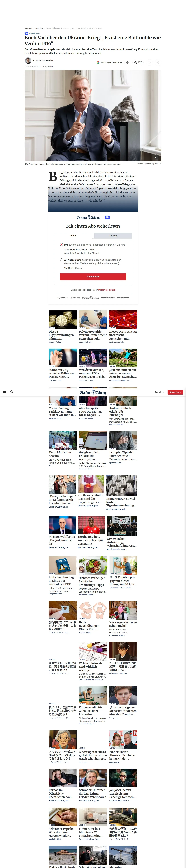Viewport: 186px width, 868px height.
Task: Open the Geopolitik breadcrumb
Action: point(39,28)
